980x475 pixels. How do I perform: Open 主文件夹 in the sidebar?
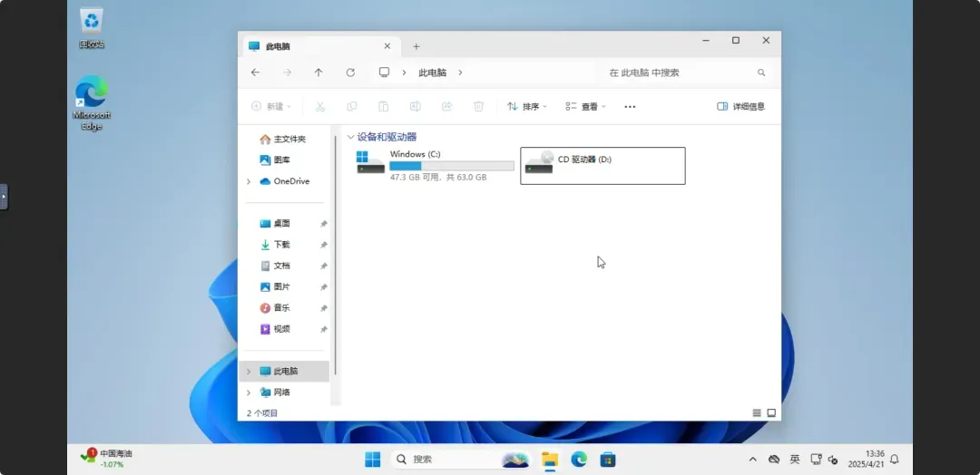[x=283, y=140]
